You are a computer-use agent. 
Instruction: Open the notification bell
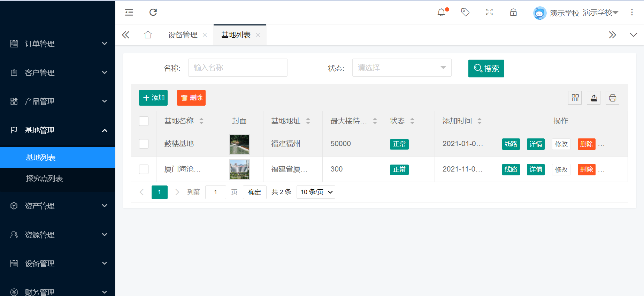click(x=442, y=12)
